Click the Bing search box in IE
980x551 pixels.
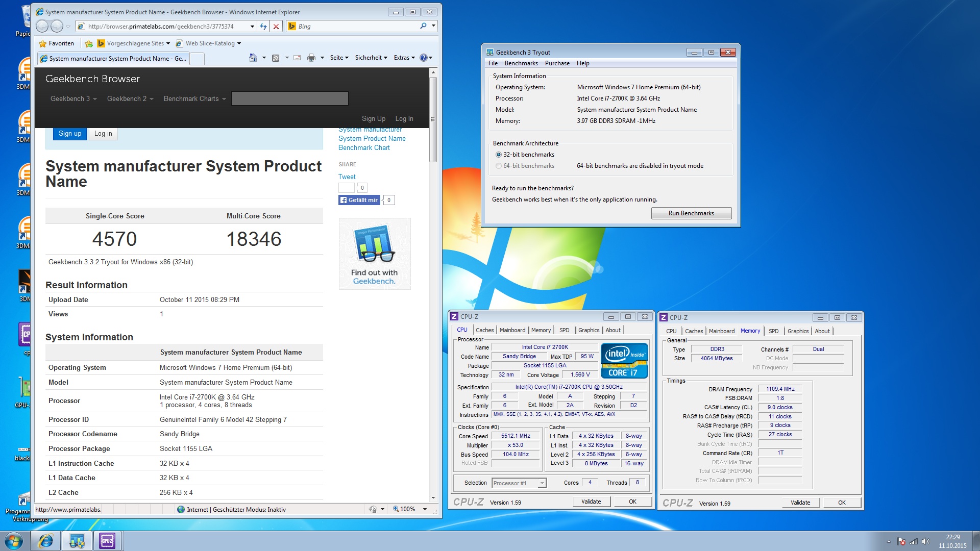(357, 27)
